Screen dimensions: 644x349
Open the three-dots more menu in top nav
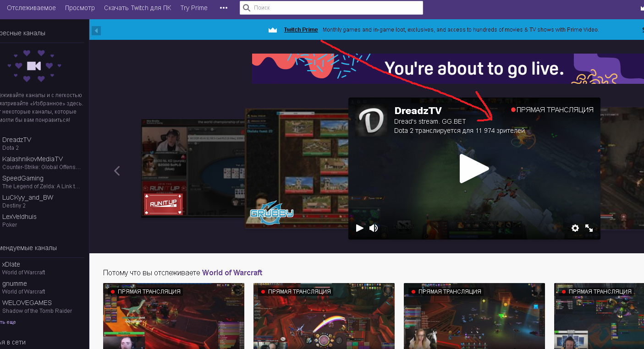click(224, 8)
